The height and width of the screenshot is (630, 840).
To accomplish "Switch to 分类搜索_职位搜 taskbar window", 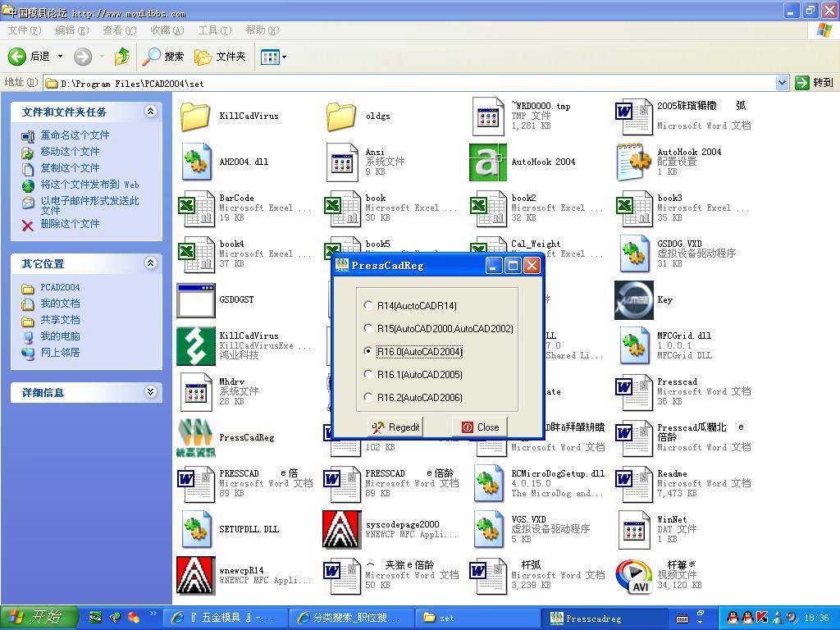I will pyautogui.click(x=351, y=619).
